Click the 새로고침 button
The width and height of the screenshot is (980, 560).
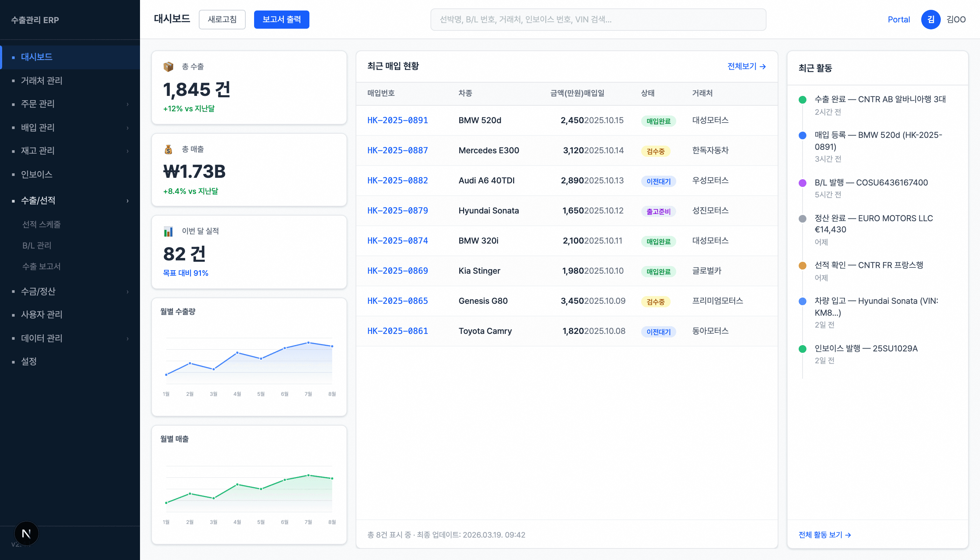pyautogui.click(x=222, y=20)
